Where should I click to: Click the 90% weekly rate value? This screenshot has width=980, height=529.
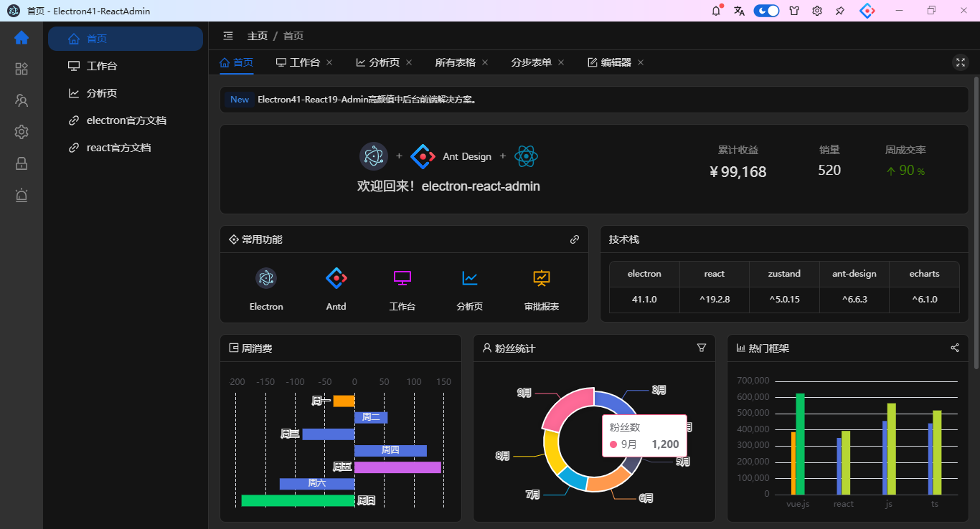(905, 171)
